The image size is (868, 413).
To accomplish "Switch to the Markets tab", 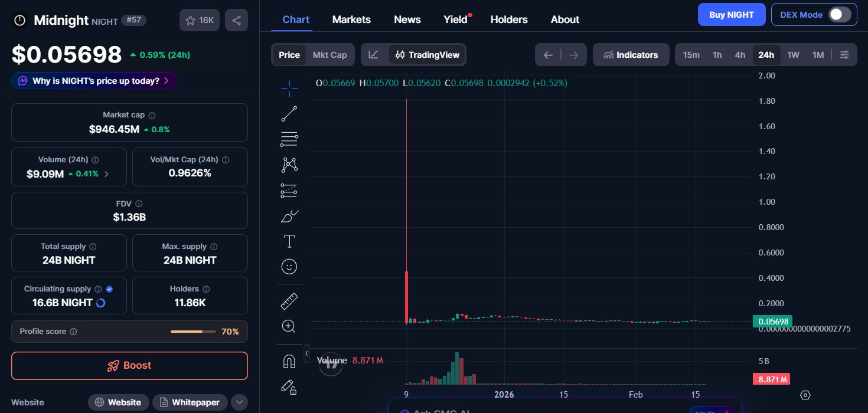I will tap(351, 19).
